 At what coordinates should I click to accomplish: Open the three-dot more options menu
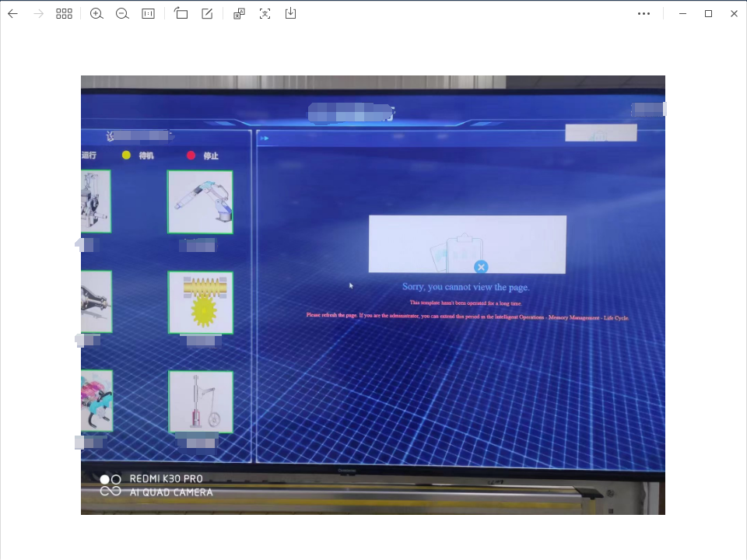644,14
